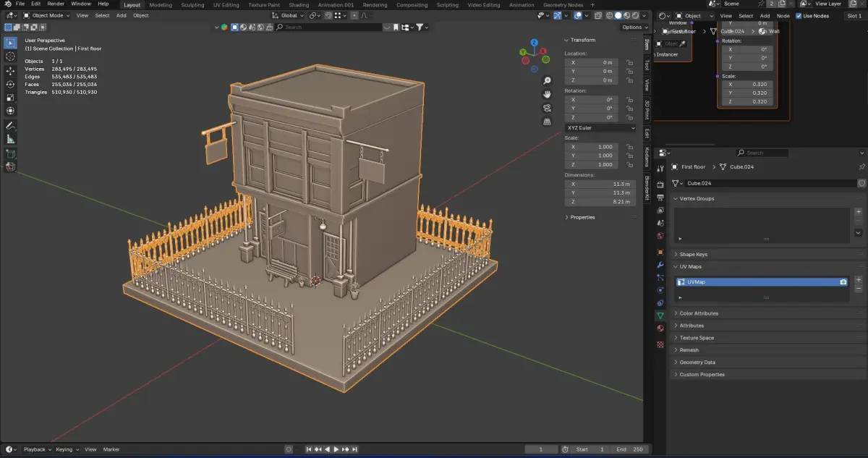
Task: Open the Modifiers wrench properties tab
Action: pos(660,265)
